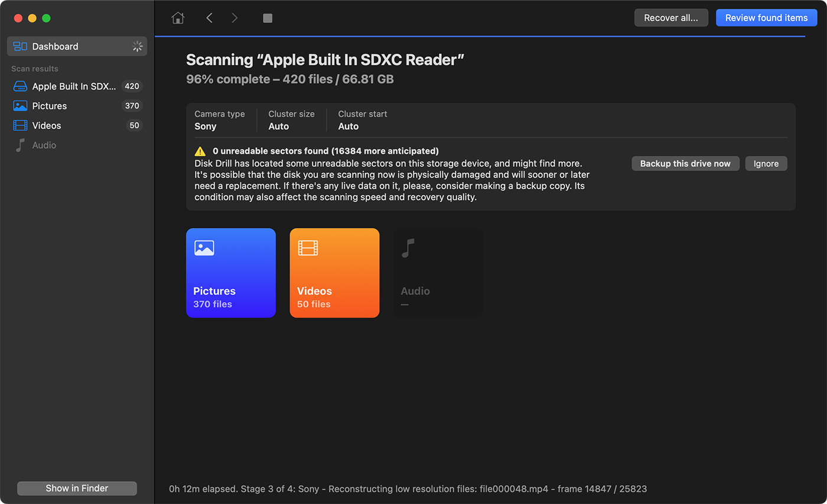Open the blue Pictures 370 files card
Image resolution: width=827 pixels, height=504 pixels.
231,273
